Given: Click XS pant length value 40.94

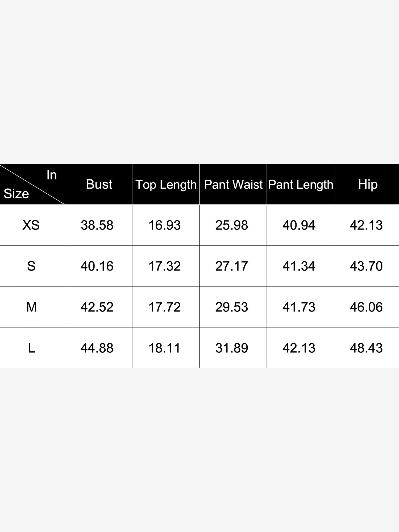Looking at the screenshot, I should (299, 225).
